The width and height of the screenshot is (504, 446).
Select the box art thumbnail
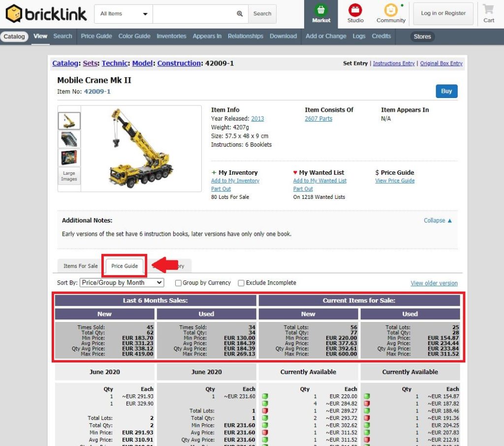pyautogui.click(x=69, y=158)
